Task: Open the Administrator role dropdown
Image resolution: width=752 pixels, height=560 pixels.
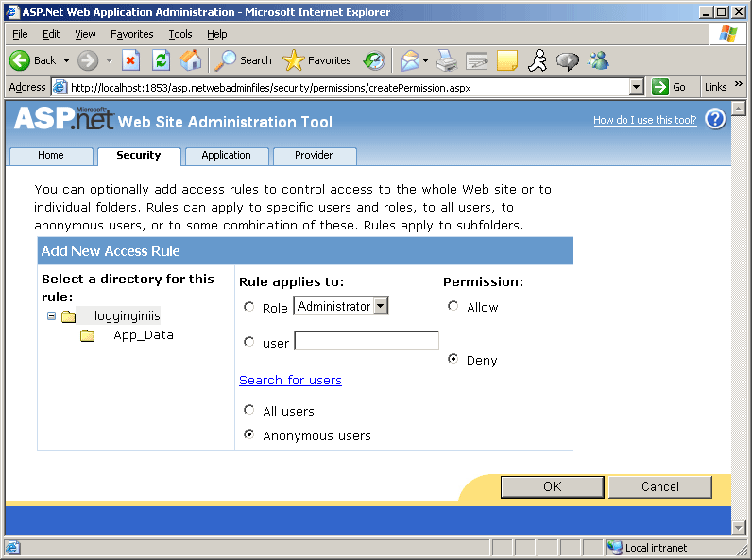Action: 380,306
